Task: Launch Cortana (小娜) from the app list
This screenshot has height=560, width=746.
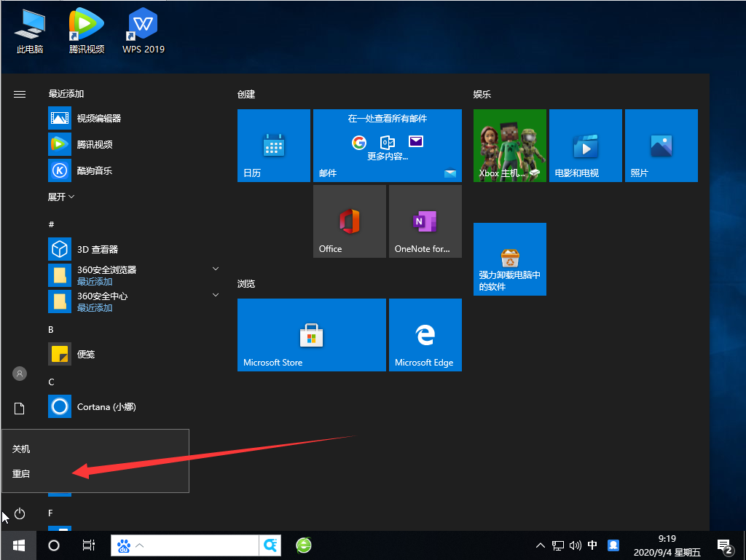Action: coord(106,406)
